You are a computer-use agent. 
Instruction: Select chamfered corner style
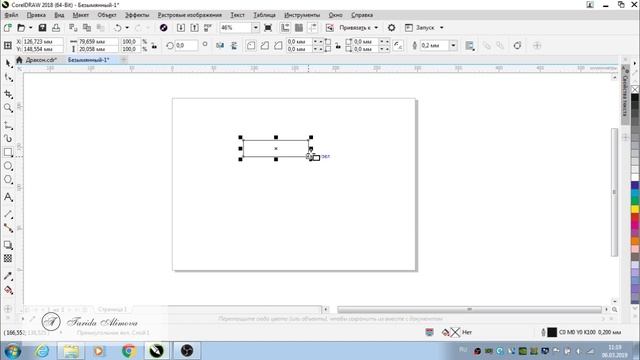point(278,45)
